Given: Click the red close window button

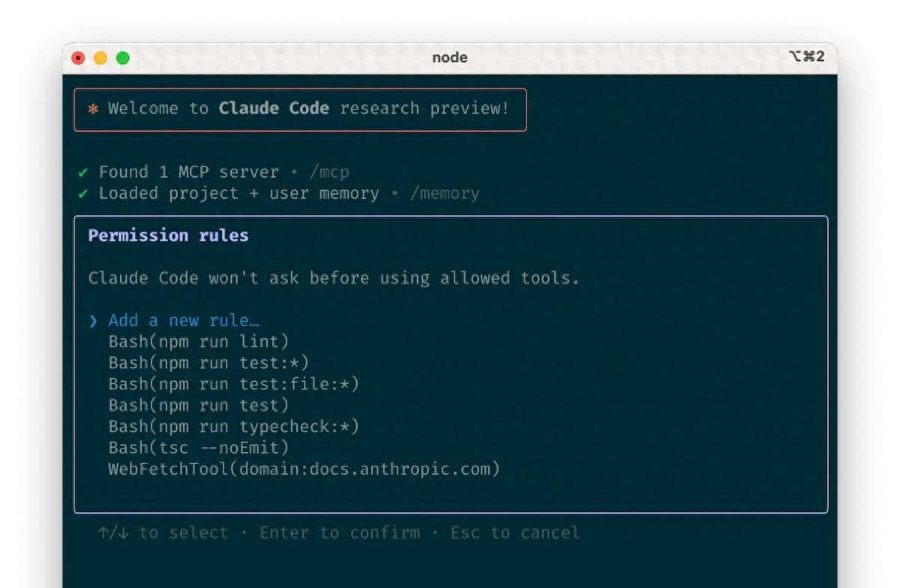Looking at the screenshot, I should (78, 58).
